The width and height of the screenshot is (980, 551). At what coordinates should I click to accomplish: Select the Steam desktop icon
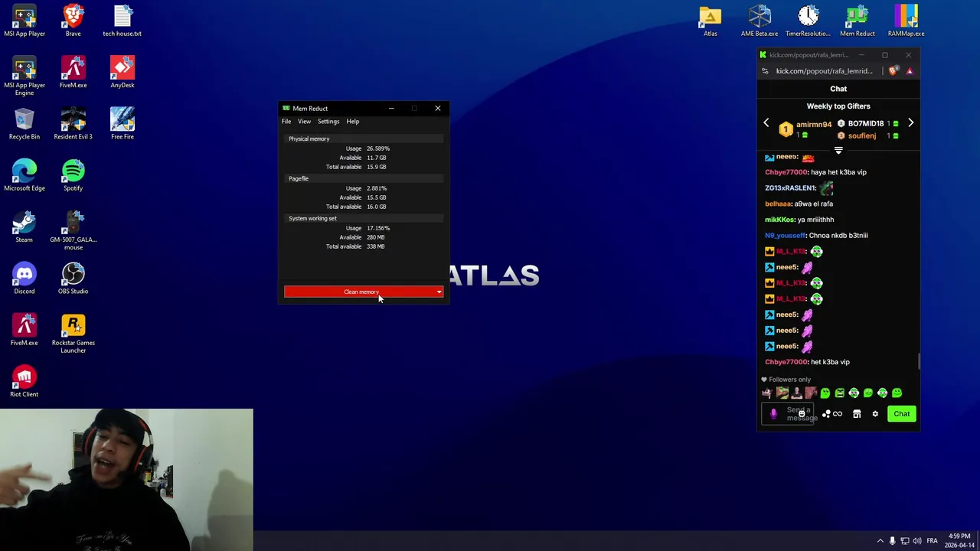coord(24,227)
